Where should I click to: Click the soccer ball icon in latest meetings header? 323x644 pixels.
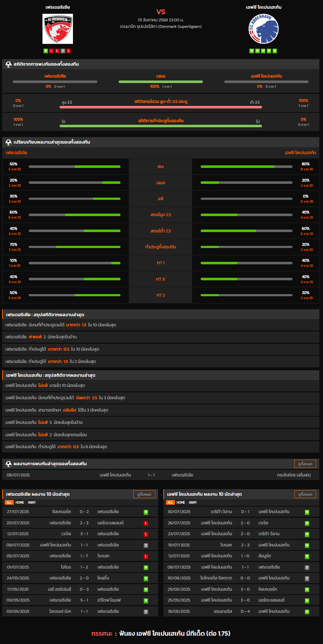coord(9,464)
